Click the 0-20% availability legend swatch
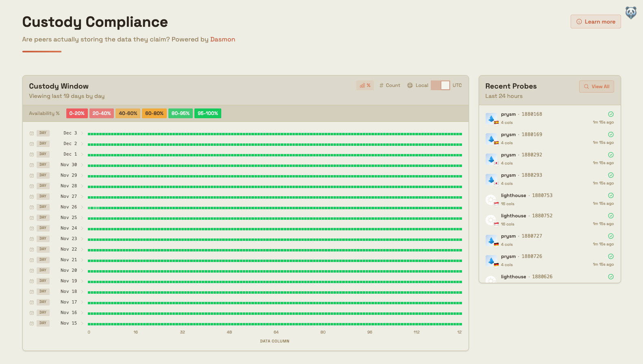Viewport: 643px width, 364px height. (77, 113)
